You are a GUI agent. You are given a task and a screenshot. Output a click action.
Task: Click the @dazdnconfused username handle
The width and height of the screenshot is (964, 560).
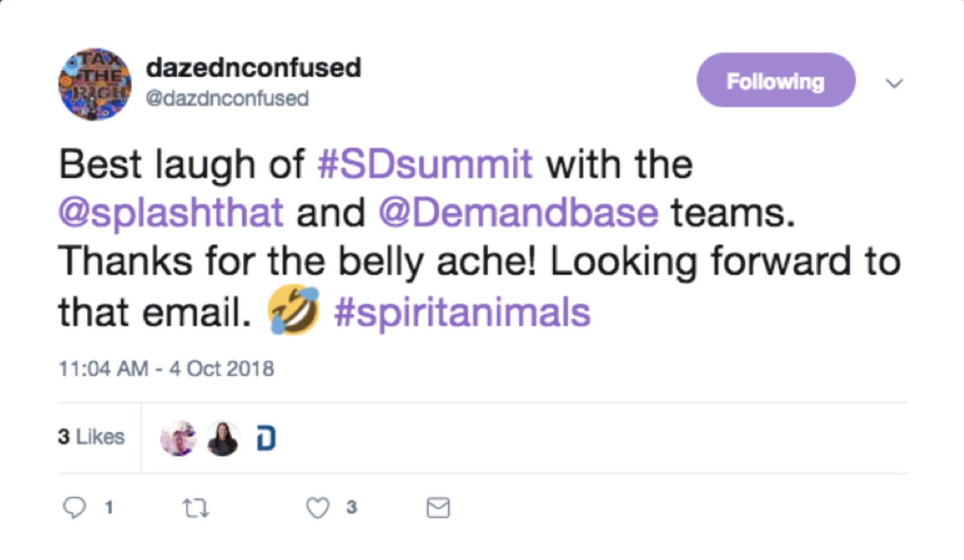227,98
